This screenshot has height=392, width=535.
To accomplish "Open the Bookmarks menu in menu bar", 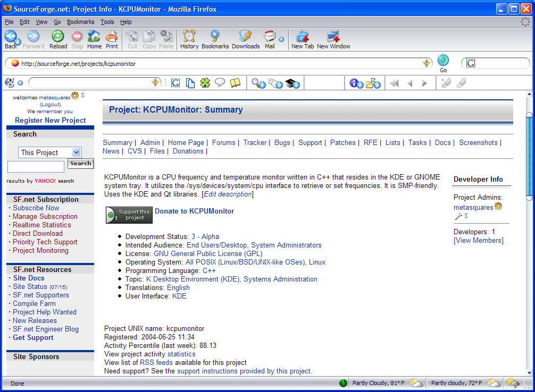I will pos(80,22).
